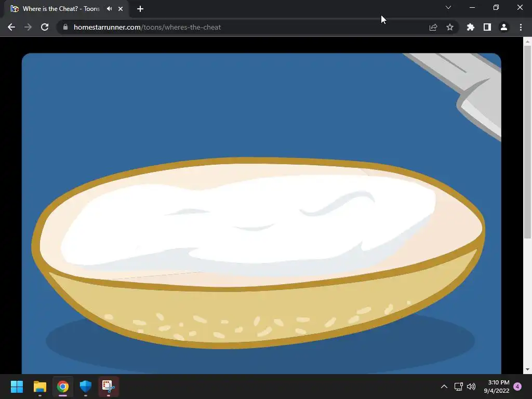Open the notification badge showing 4
532x399 pixels.
(x=517, y=387)
